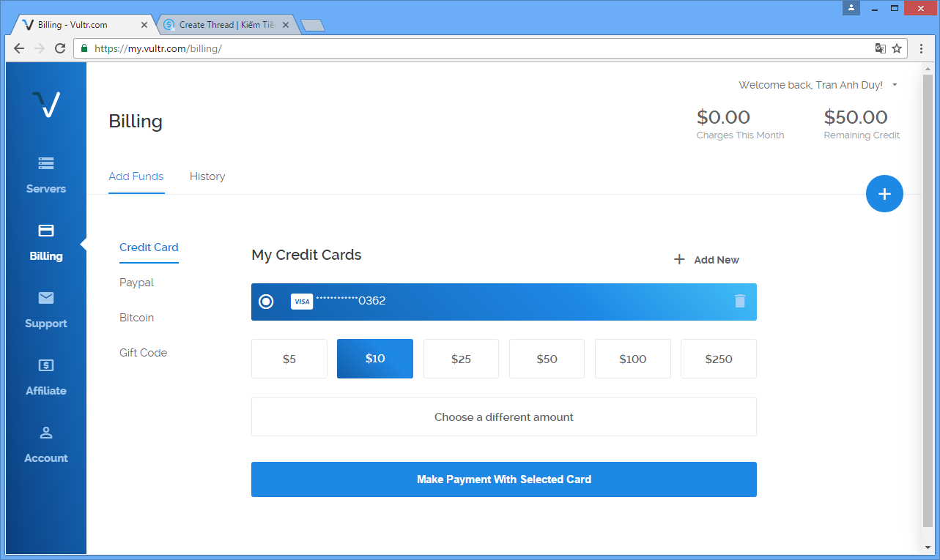
Task: Select the card ending 0362 radio button
Action: pyautogui.click(x=266, y=302)
